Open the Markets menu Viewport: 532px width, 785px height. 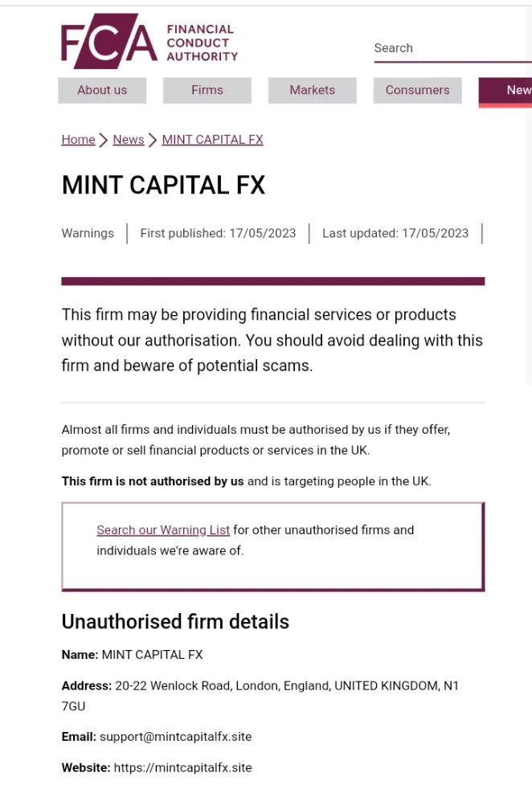313,90
